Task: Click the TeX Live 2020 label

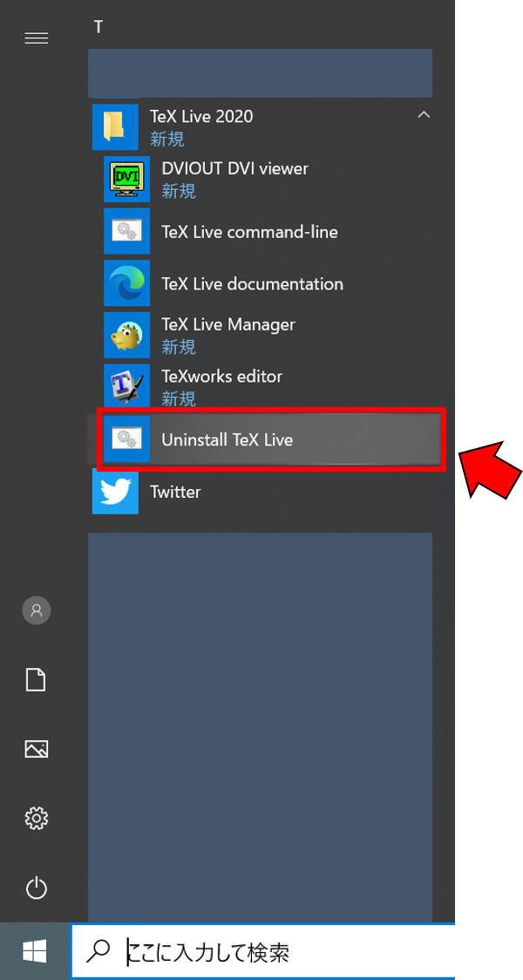Action: 201,116
